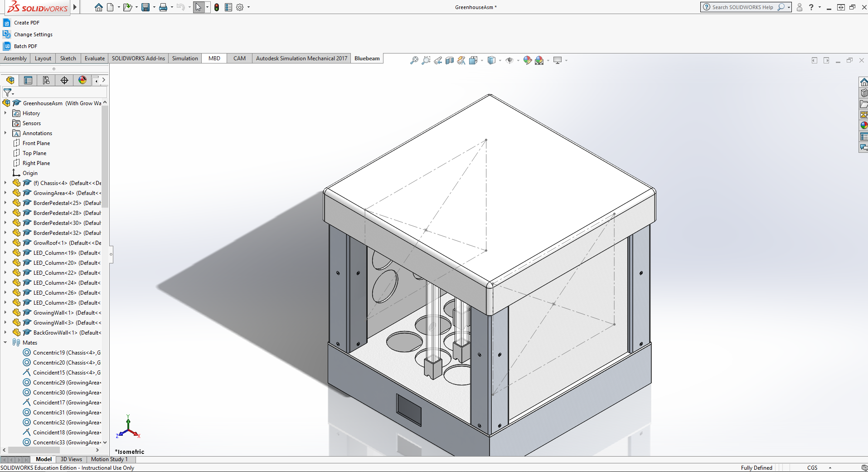Switch to the PropertyManager tab icon
The width and height of the screenshot is (868, 472).
pos(28,80)
